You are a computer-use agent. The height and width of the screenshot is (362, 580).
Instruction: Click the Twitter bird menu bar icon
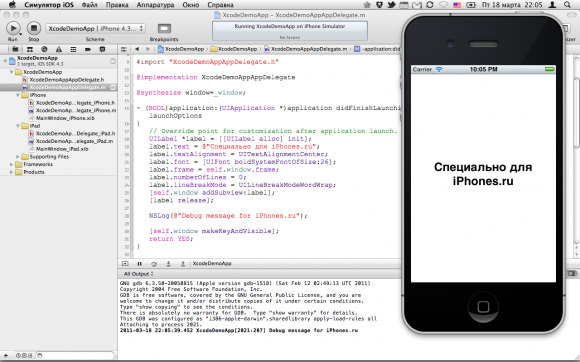pyautogui.click(x=391, y=5)
